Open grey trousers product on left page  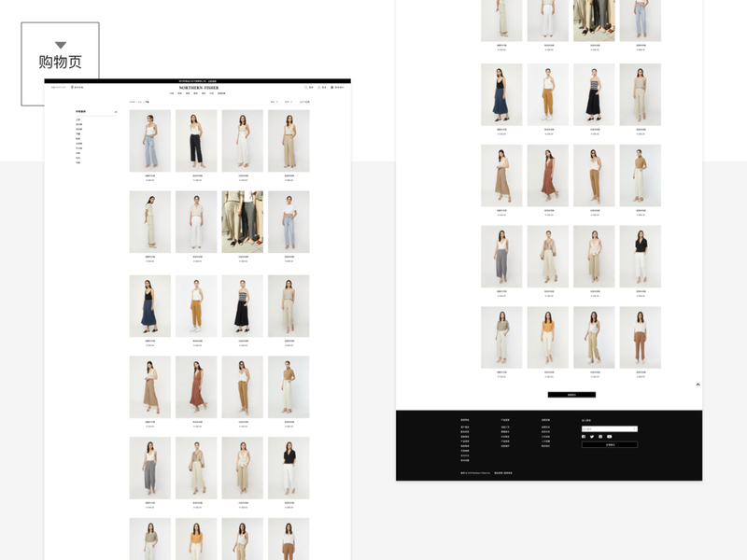(x=150, y=469)
